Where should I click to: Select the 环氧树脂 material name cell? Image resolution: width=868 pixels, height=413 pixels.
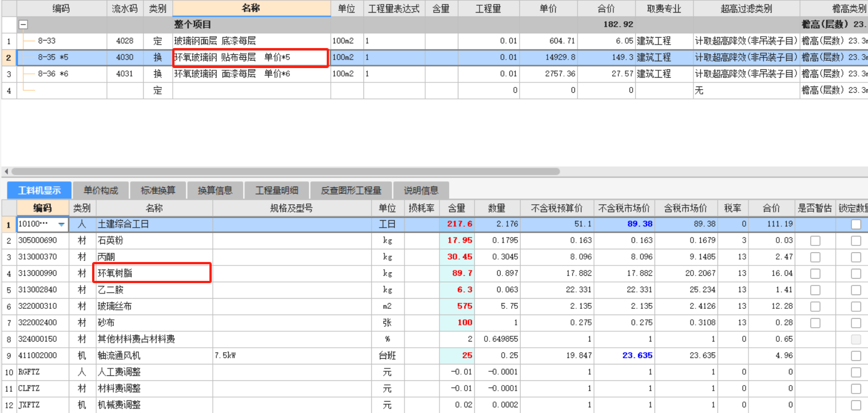(x=154, y=273)
